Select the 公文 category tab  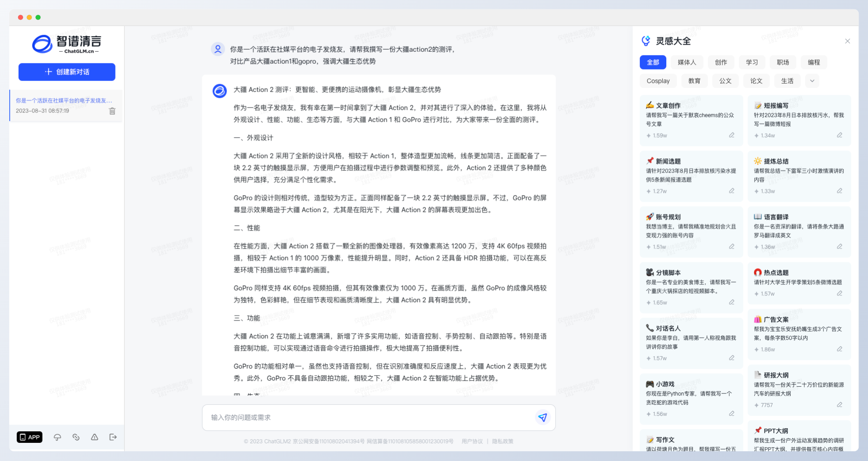726,81
